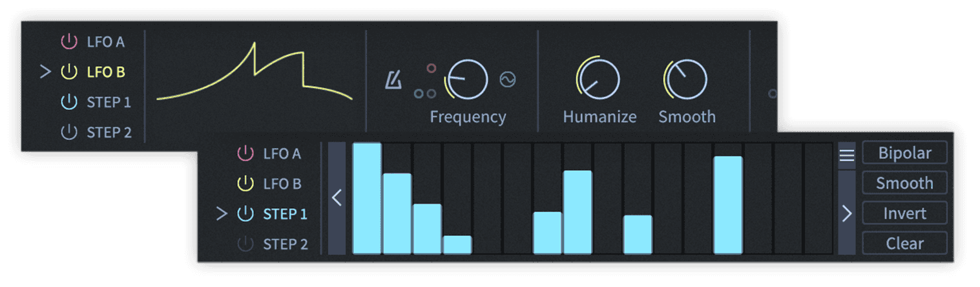Click the red dot above the Frequency knob
The width and height of the screenshot is (980, 287).
click(432, 69)
